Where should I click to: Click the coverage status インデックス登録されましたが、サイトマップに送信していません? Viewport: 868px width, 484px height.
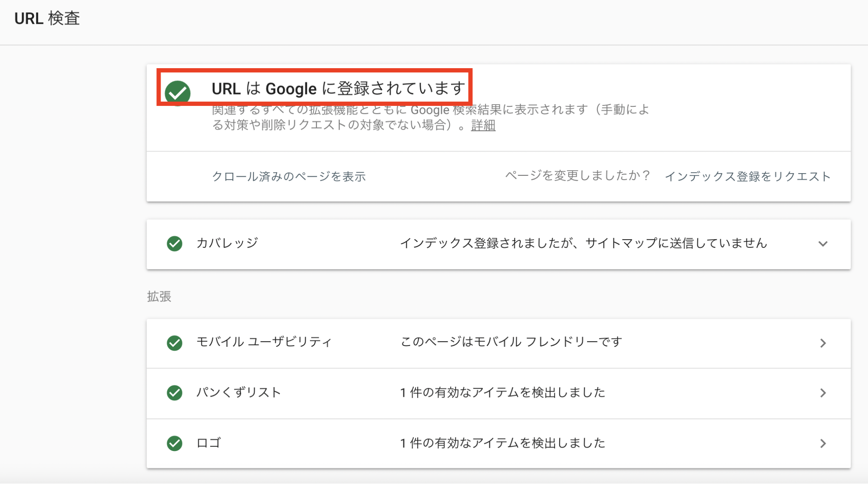tap(583, 243)
